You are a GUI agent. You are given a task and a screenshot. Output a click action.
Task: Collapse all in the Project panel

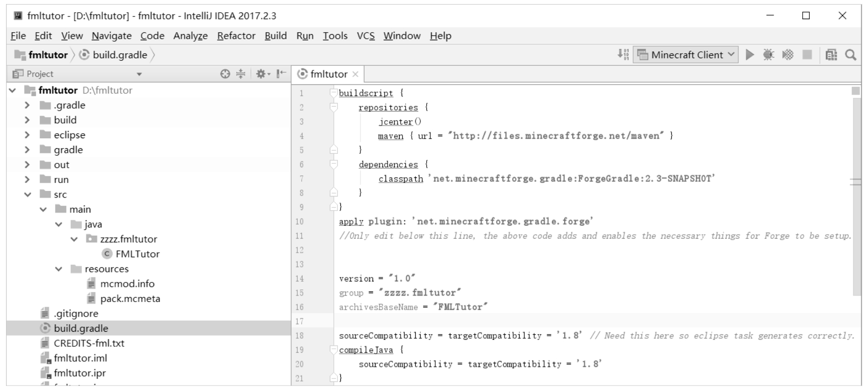[241, 74]
